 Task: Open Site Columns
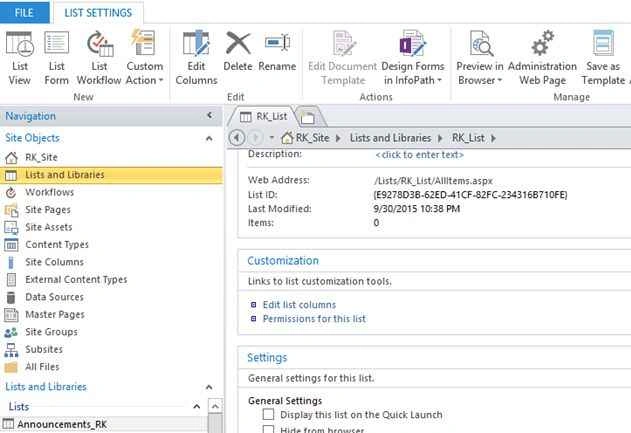54,262
